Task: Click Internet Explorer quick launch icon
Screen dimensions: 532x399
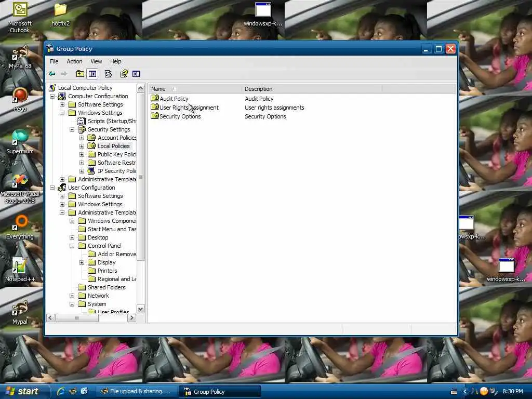Action: [x=61, y=391]
